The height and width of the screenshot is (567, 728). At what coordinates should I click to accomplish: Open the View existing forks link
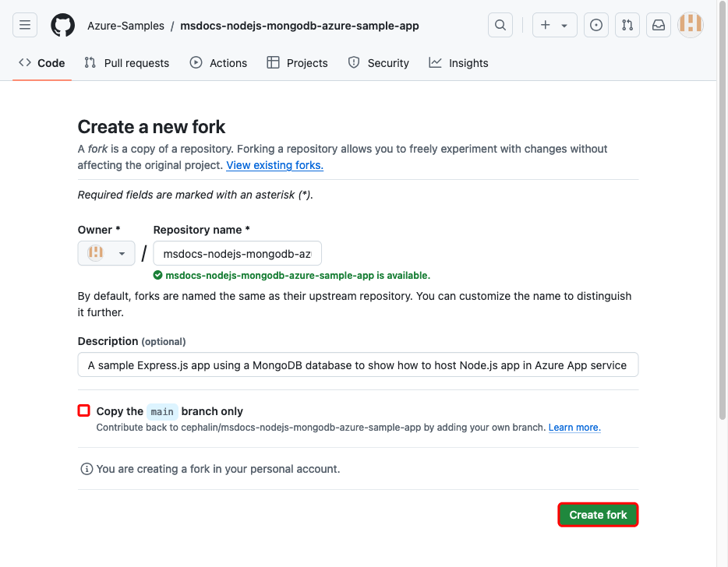pyautogui.click(x=274, y=165)
